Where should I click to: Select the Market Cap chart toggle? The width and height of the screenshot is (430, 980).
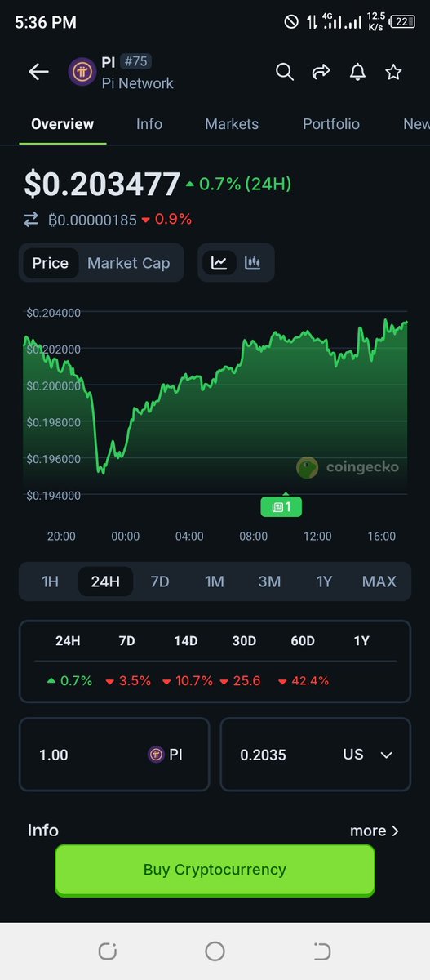point(129,263)
